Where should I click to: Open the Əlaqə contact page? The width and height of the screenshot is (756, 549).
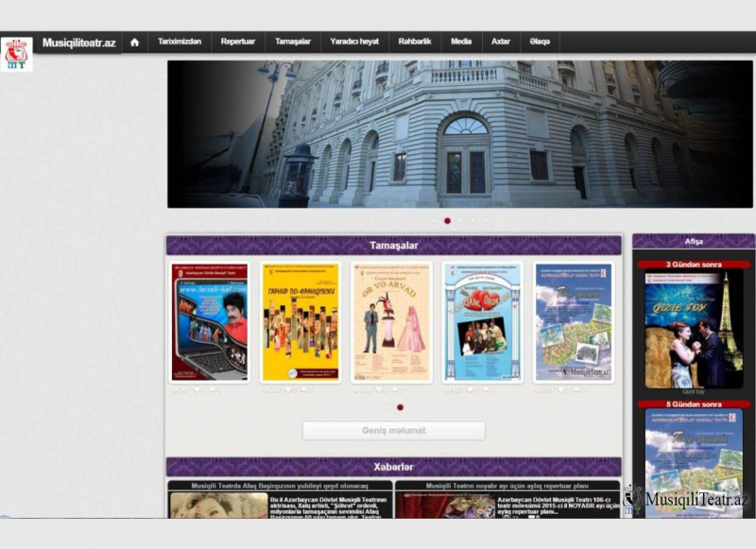point(541,43)
